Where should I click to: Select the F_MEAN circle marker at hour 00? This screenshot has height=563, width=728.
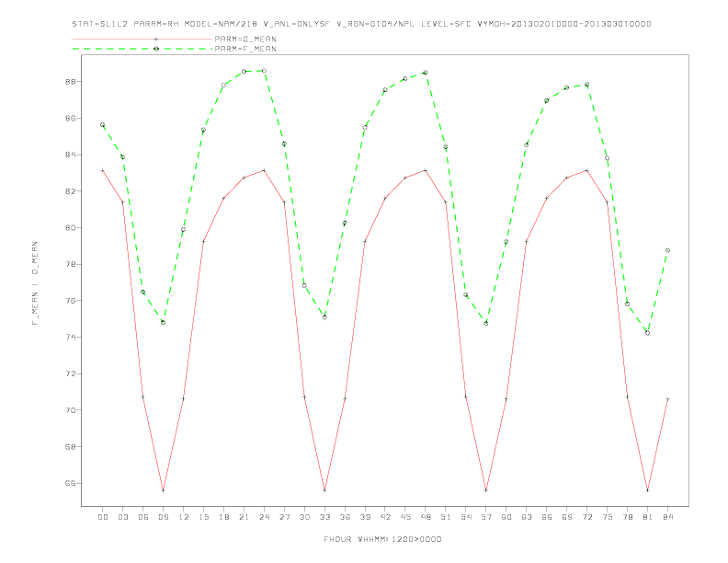103,125
